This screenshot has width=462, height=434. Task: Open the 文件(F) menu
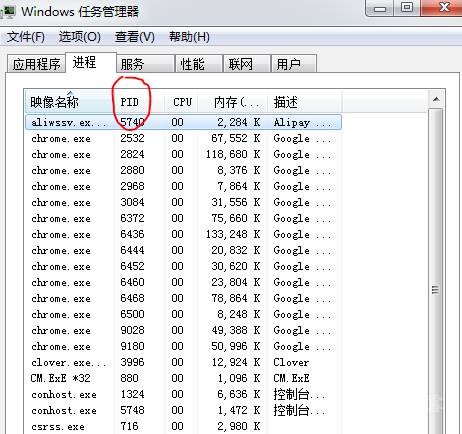pos(26,37)
